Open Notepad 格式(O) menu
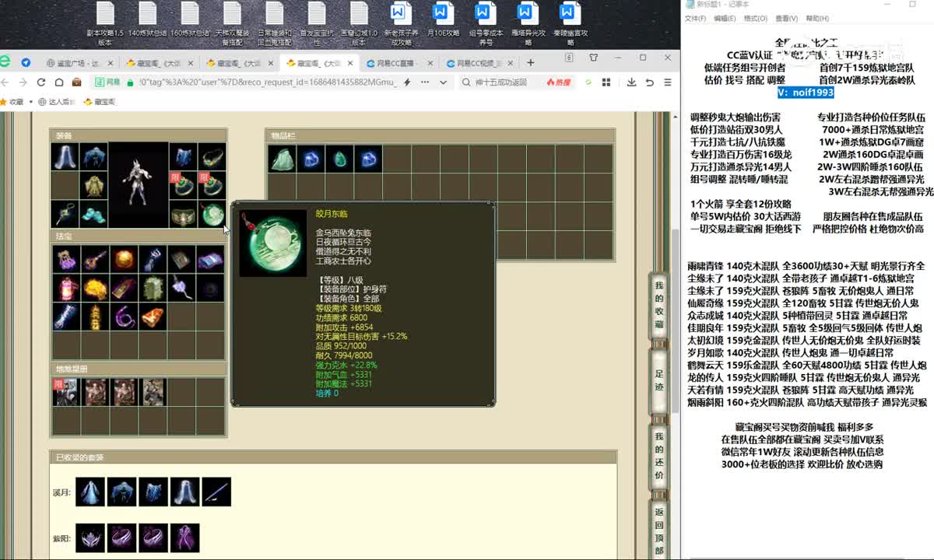934x560 pixels. [754, 19]
